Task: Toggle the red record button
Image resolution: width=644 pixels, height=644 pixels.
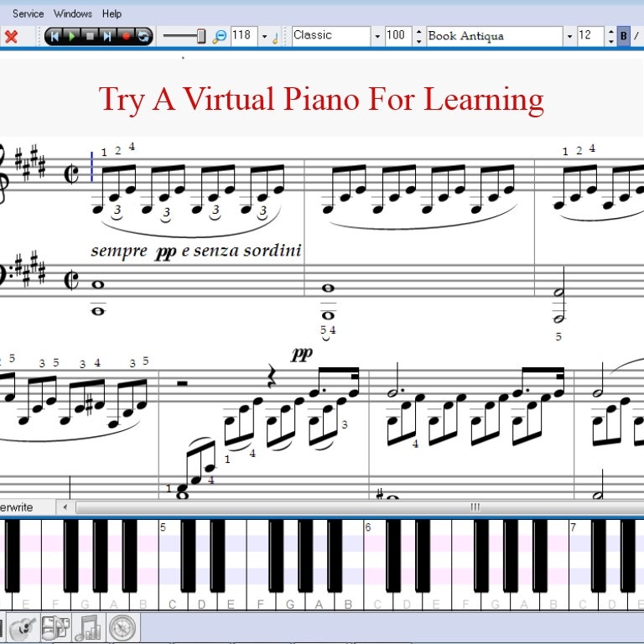Action: (x=126, y=36)
